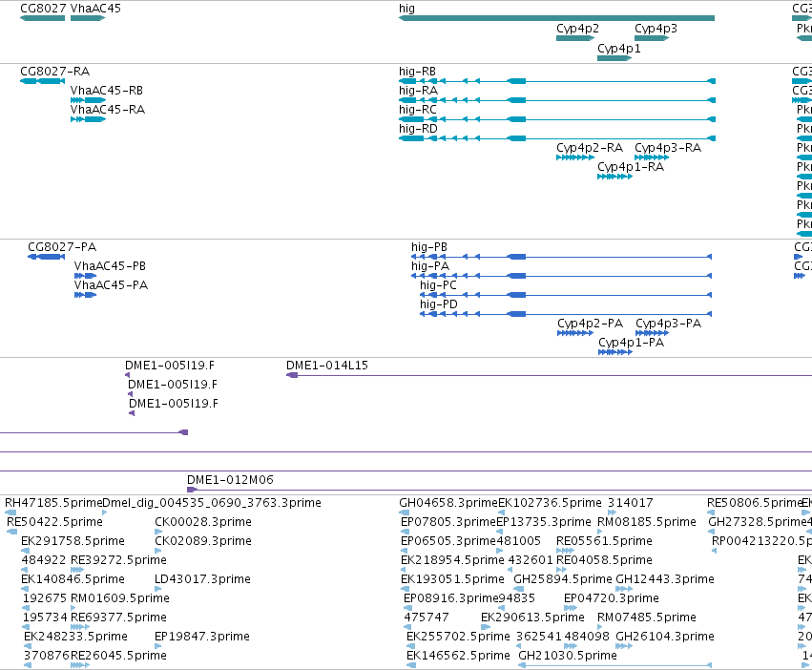Open the hig-PC CDS feature

click(x=566, y=295)
